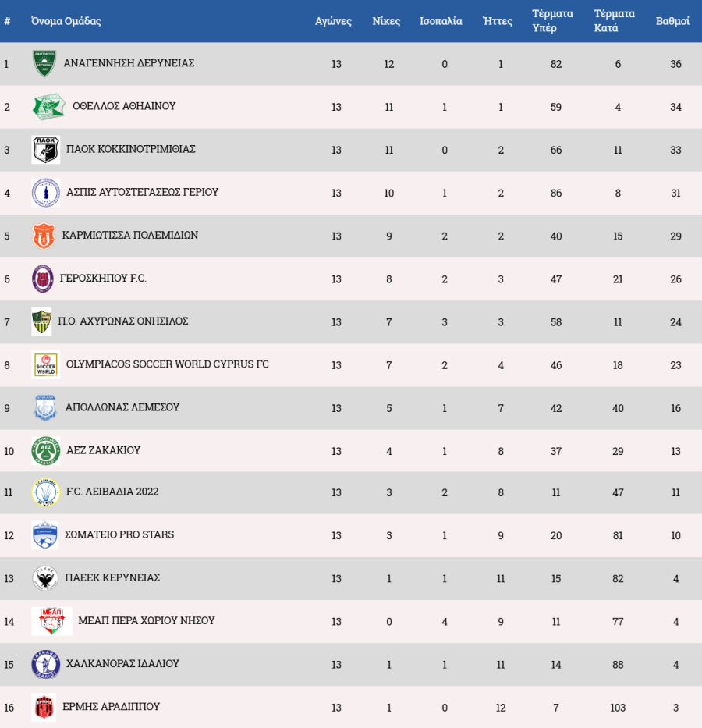Click the Νίκες column header
The height and width of the screenshot is (728, 702).
pos(387,21)
